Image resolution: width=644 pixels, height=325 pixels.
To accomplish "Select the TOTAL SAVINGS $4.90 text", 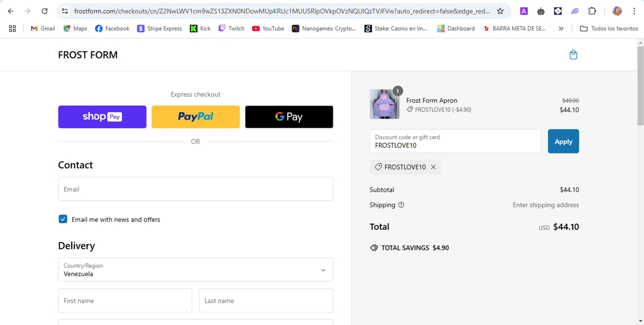I will tap(415, 248).
